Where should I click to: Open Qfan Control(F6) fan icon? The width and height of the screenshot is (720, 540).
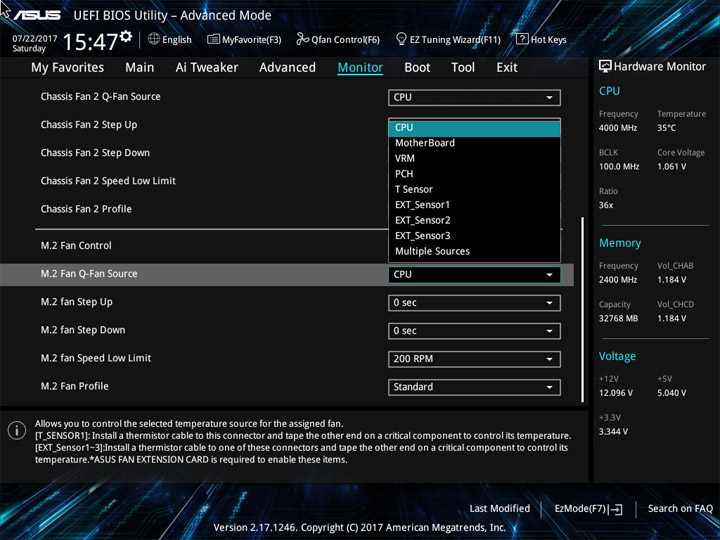coord(302,39)
